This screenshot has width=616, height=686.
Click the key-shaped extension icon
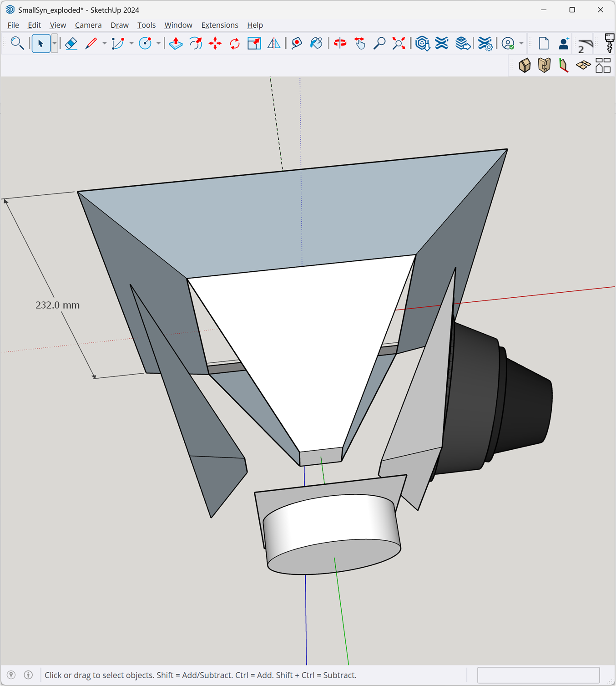(609, 43)
